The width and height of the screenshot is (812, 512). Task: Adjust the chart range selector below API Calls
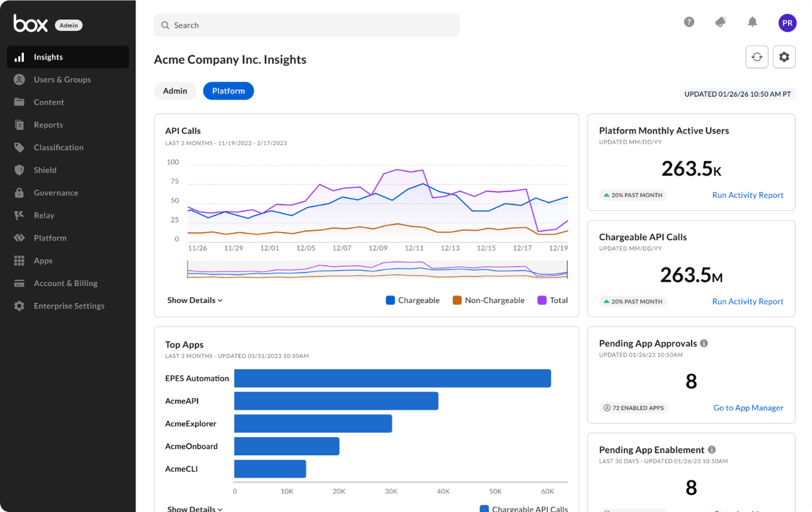(x=376, y=269)
